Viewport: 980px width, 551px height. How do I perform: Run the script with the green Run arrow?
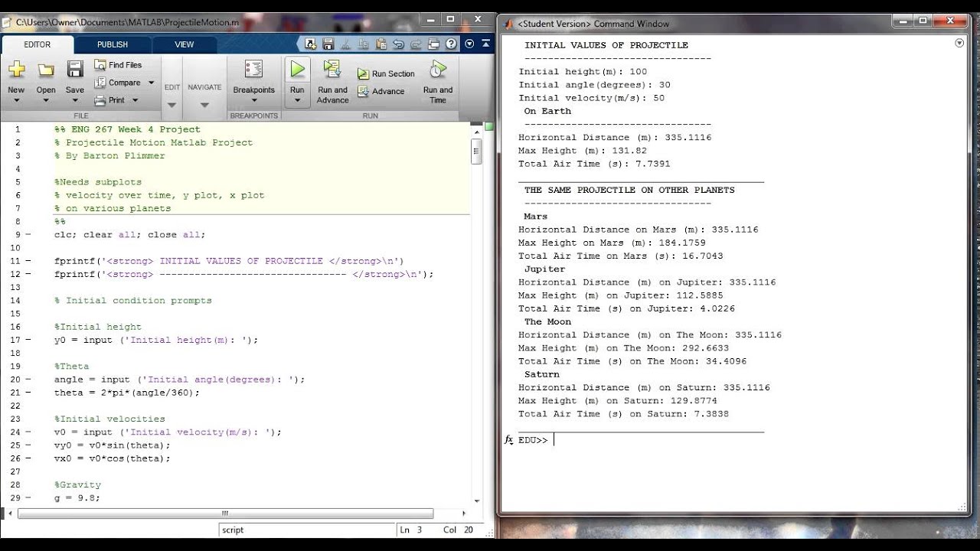click(297, 70)
